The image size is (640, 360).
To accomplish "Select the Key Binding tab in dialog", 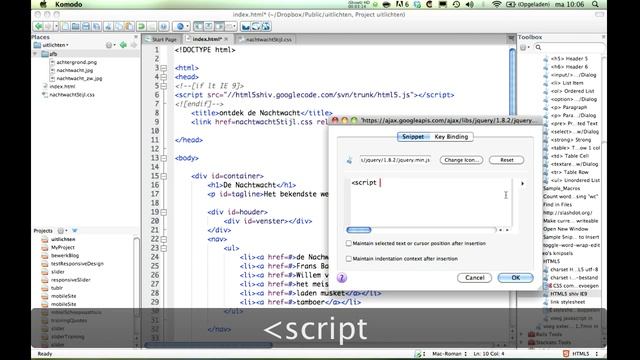I will 451,137.
